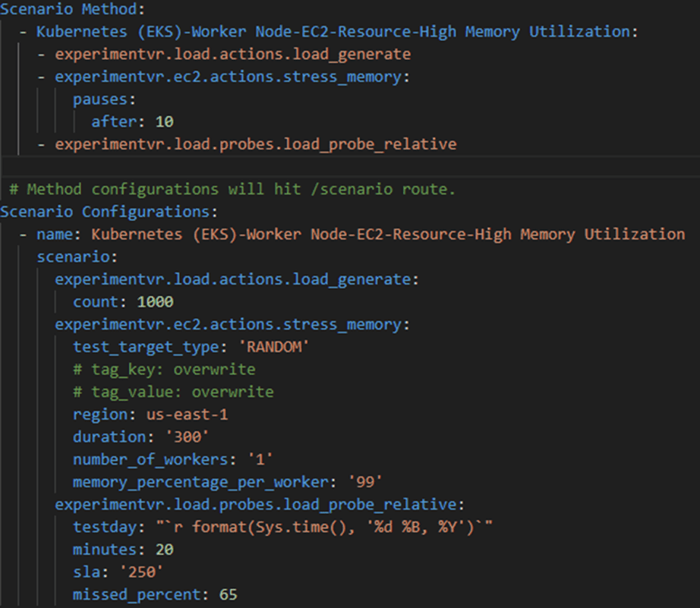This screenshot has height=608, width=700.
Task: Click the 'Scenario Method:' heading text
Action: [x=72, y=9]
